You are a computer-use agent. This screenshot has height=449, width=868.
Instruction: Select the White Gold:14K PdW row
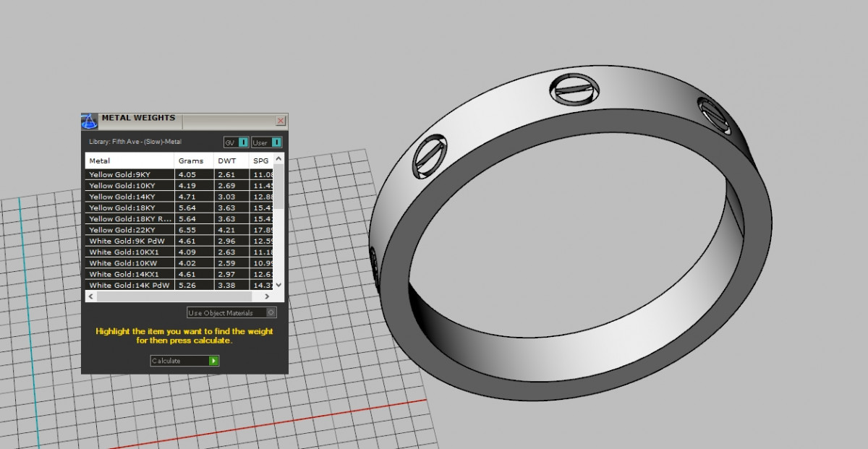(x=129, y=285)
